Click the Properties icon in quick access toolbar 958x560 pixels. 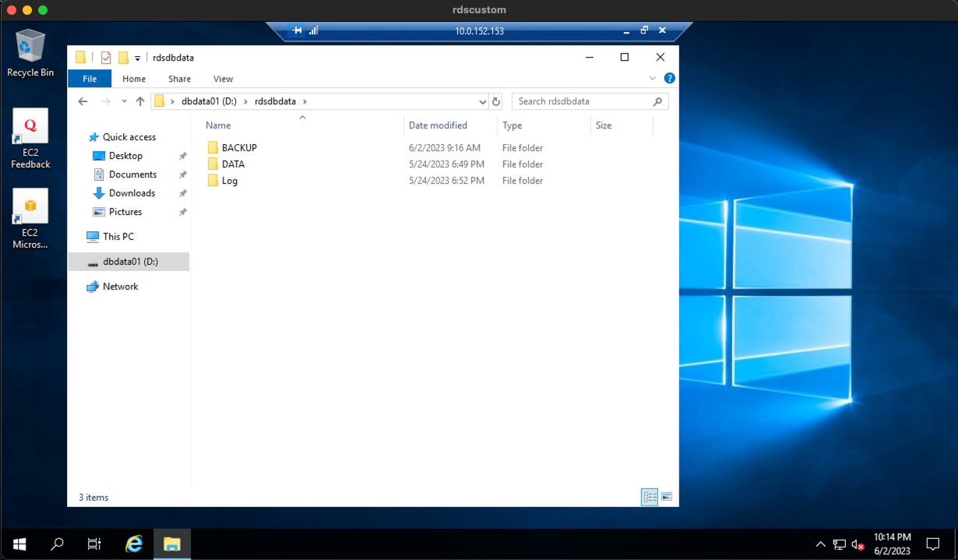[106, 58]
